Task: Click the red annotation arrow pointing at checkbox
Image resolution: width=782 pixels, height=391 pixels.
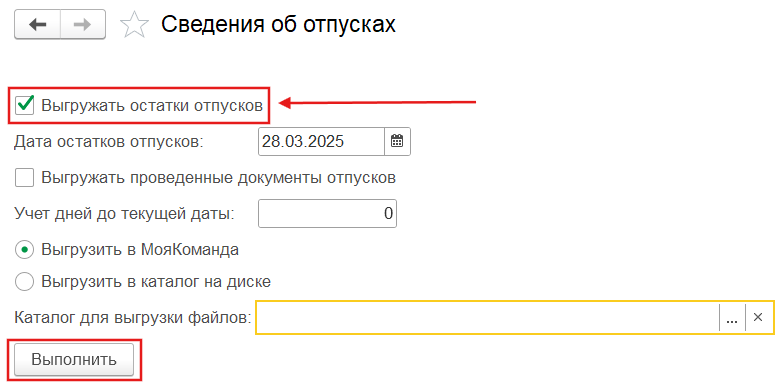Action: [378, 103]
